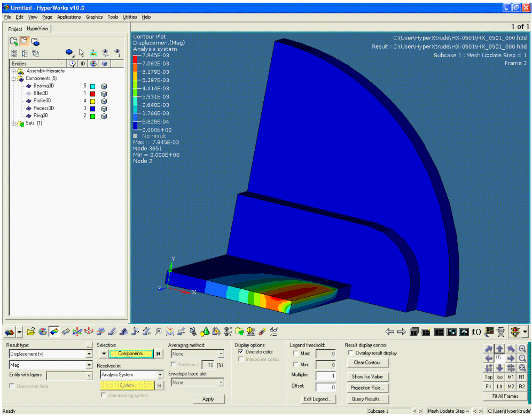532x416 pixels.
Task: Click the Edit Legend button
Action: tap(317, 399)
